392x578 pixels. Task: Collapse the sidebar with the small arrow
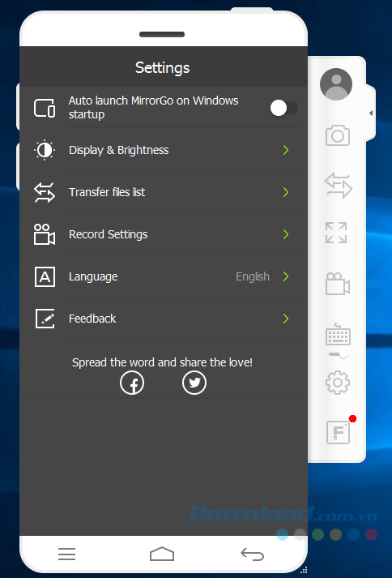point(371,113)
